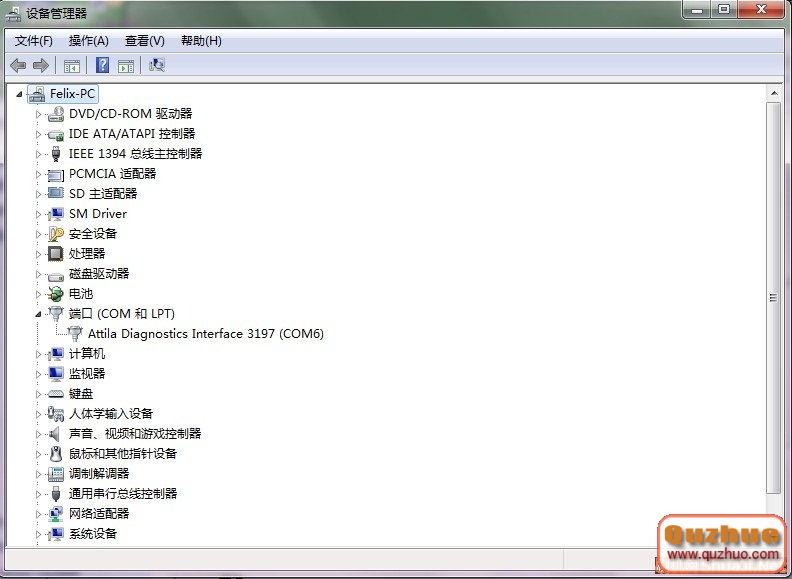Click the Forward arrow toolbar icon
792x579 pixels.
[40, 65]
